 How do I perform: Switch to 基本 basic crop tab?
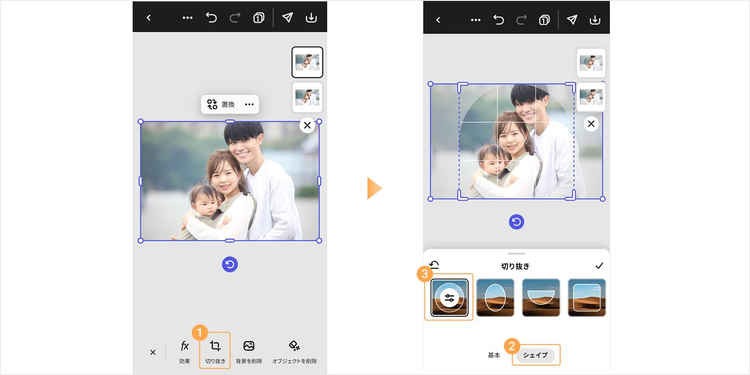coord(494,355)
